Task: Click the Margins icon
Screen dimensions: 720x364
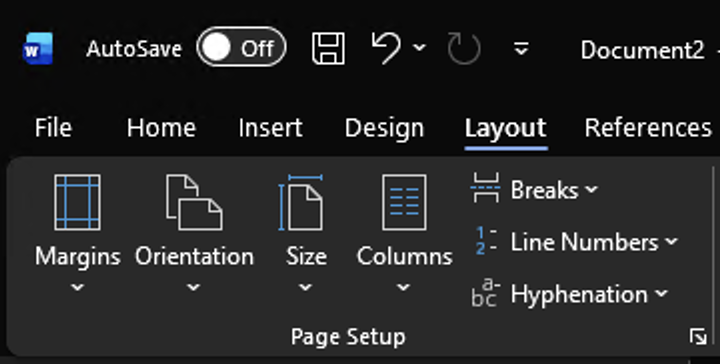Action: coord(77,202)
